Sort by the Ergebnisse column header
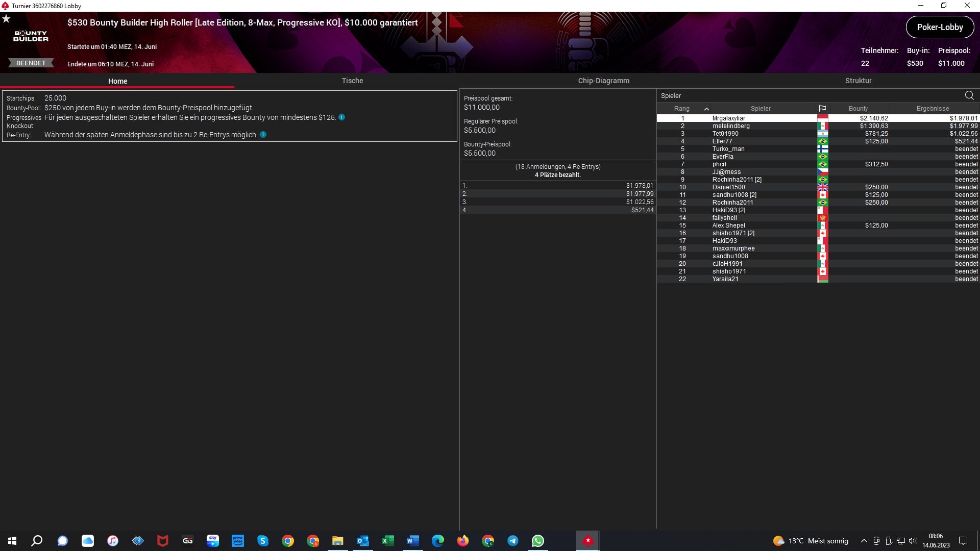This screenshot has width=980, height=551. pyautogui.click(x=932, y=109)
